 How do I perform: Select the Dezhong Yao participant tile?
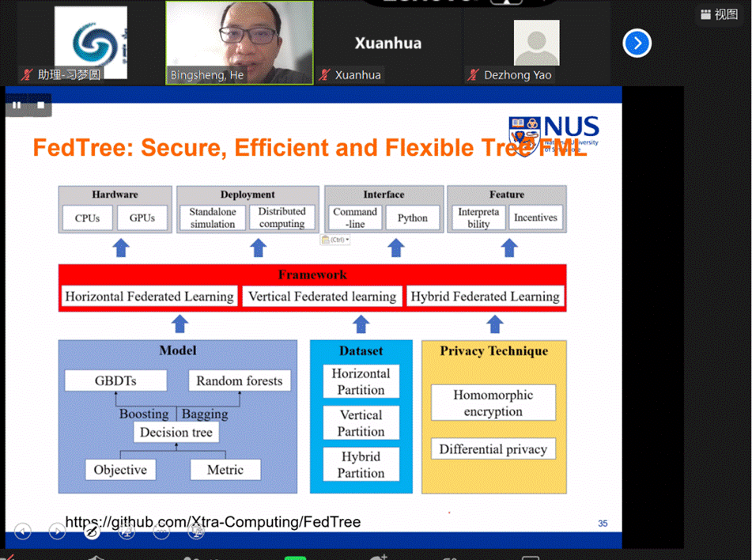click(536, 43)
